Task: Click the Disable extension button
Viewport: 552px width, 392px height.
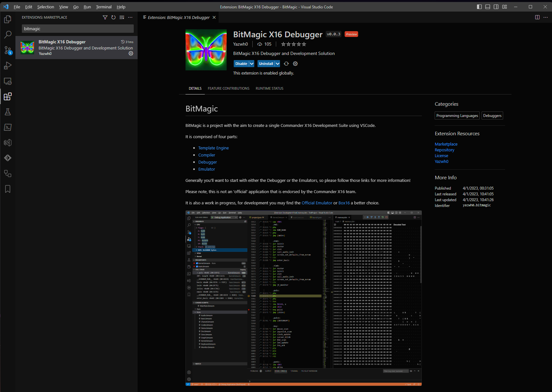Action: click(241, 64)
